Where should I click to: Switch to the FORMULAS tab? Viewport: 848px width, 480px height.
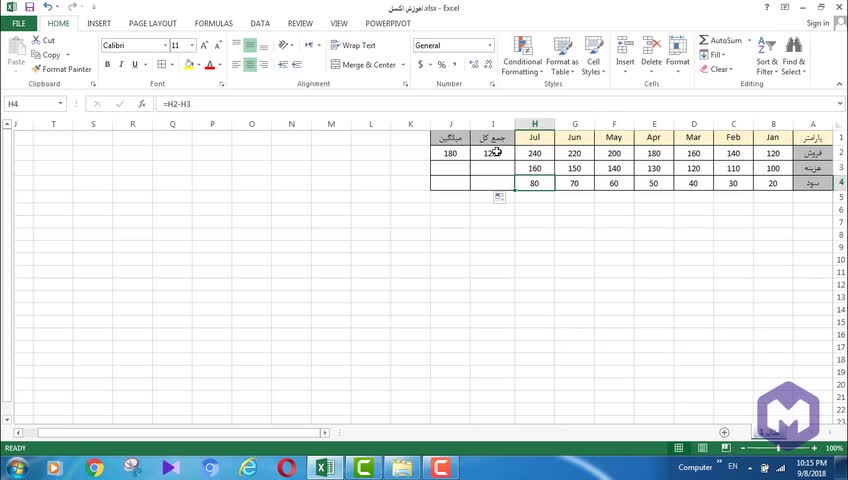pyautogui.click(x=214, y=23)
